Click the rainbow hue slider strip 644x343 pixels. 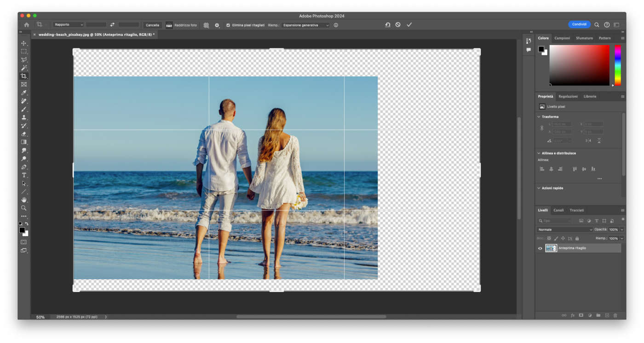618,65
